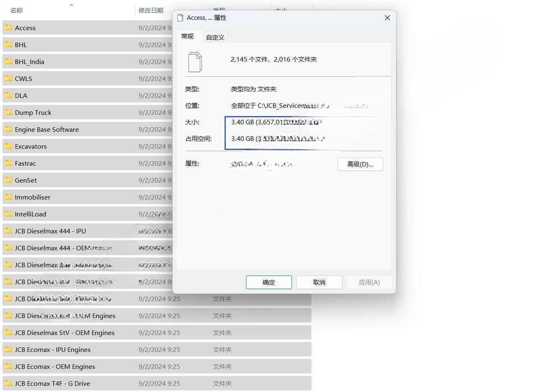The width and height of the screenshot is (550, 392).
Task: Open the CWLS folder icon
Action: (x=9, y=78)
